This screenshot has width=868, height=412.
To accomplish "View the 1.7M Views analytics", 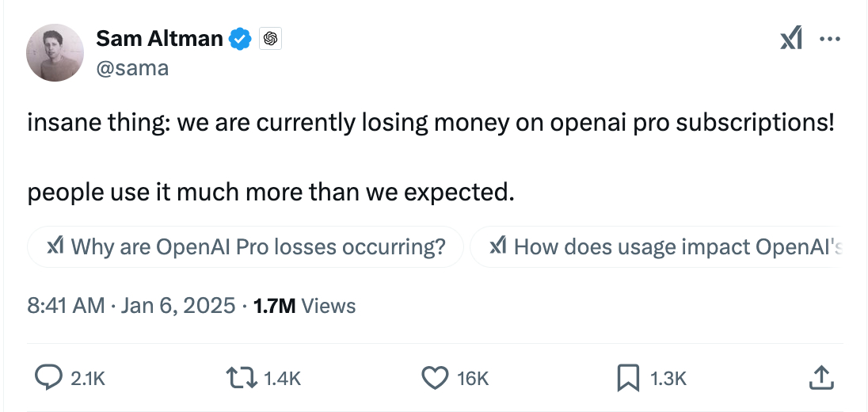I will point(304,306).
